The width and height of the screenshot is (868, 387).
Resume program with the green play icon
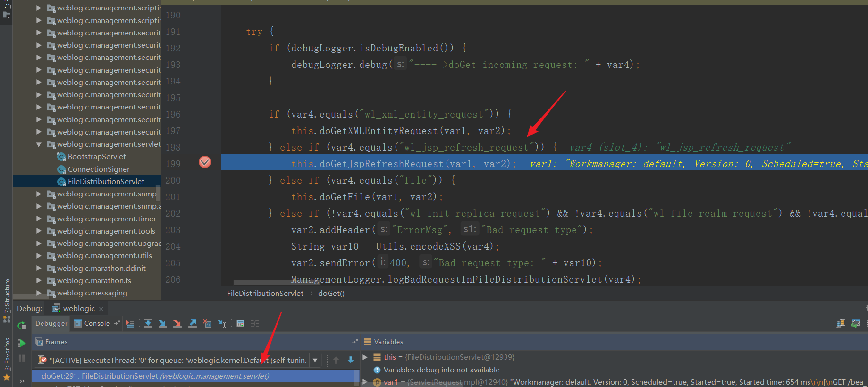(22, 343)
